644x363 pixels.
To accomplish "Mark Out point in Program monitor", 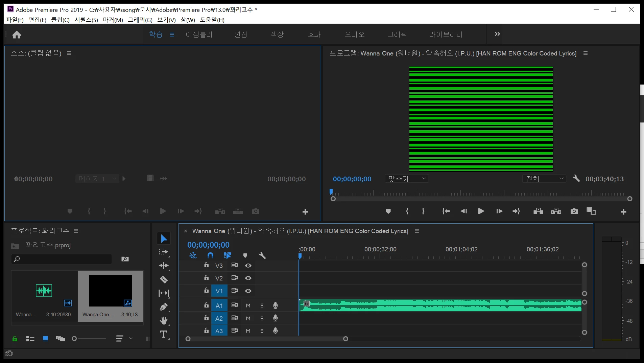I will (x=423, y=211).
